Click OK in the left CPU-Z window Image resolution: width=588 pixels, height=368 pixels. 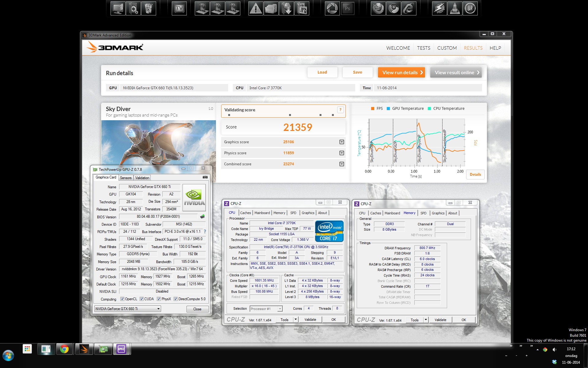tap(334, 320)
